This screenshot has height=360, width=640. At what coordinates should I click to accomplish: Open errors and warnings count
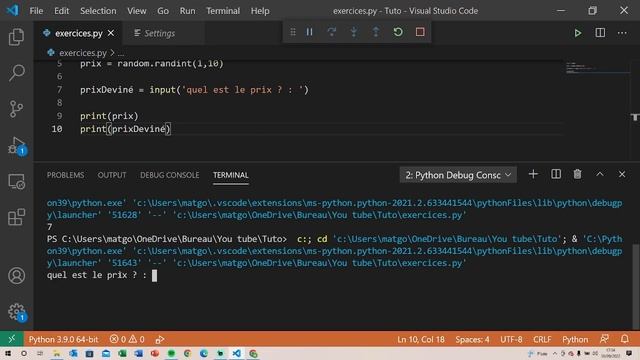pyautogui.click(x=127, y=339)
